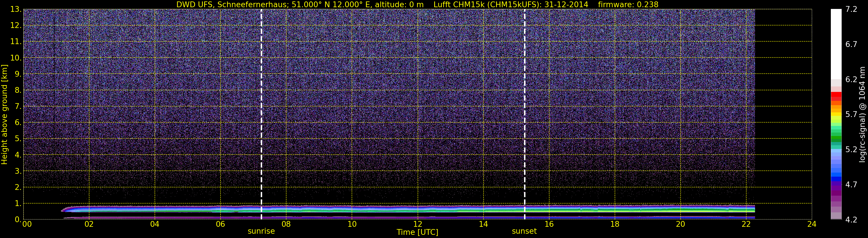The height and width of the screenshot is (238, 868).
Task: Click the 'sunrise' label below the axis
Action: click(261, 231)
